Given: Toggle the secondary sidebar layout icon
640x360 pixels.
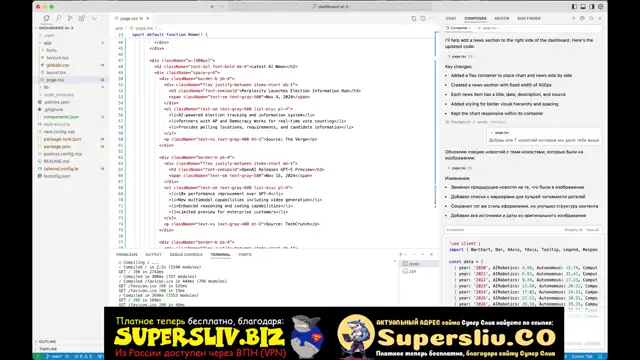Looking at the screenshot, I should 591,7.
